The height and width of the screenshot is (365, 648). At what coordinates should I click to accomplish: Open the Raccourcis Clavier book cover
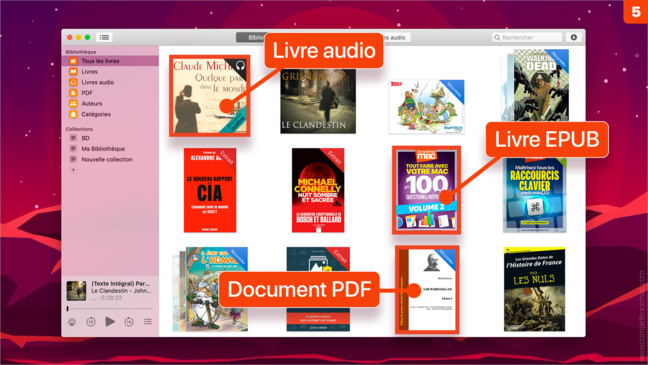[534, 195]
